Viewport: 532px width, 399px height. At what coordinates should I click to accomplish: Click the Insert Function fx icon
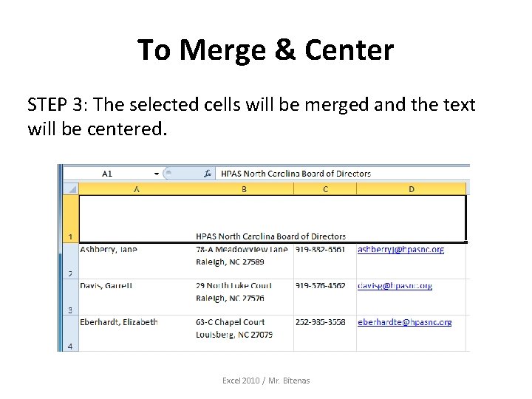click(x=208, y=174)
